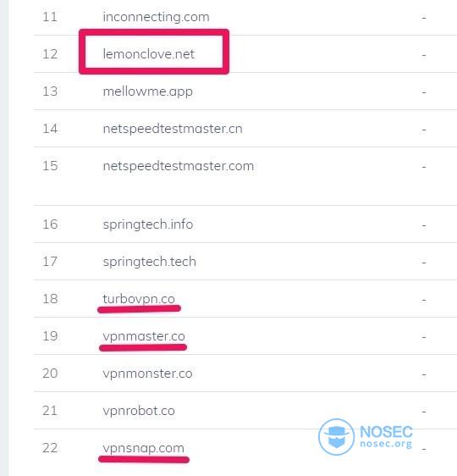457x476 pixels.
Task: Open the highlighted lemonclove.net domain
Action: 149,54
